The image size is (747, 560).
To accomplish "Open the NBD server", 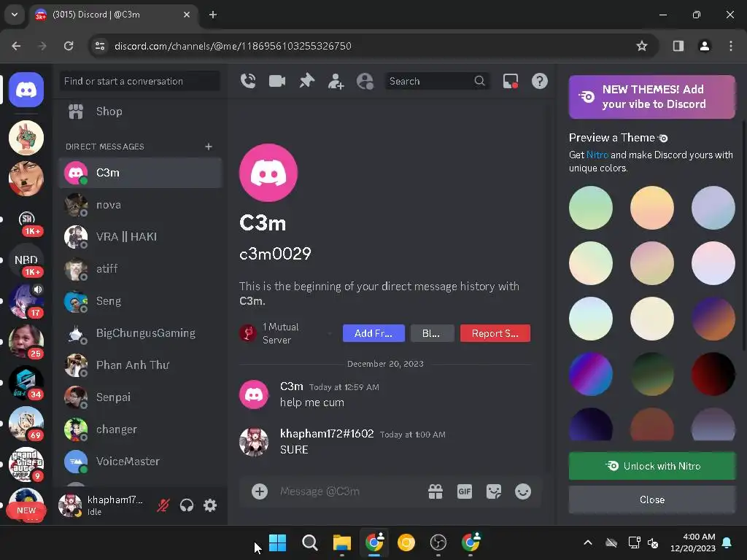I will coord(26,260).
